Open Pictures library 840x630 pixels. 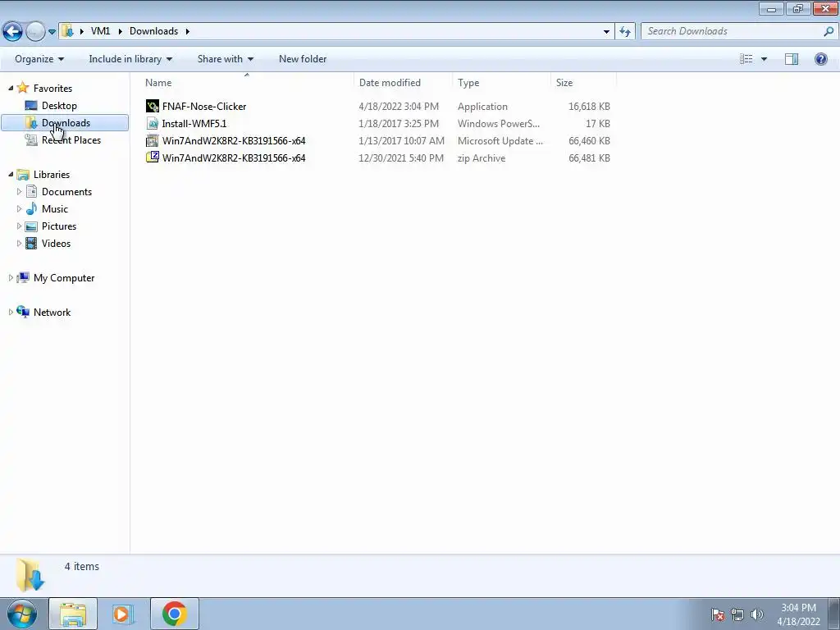[x=59, y=226]
